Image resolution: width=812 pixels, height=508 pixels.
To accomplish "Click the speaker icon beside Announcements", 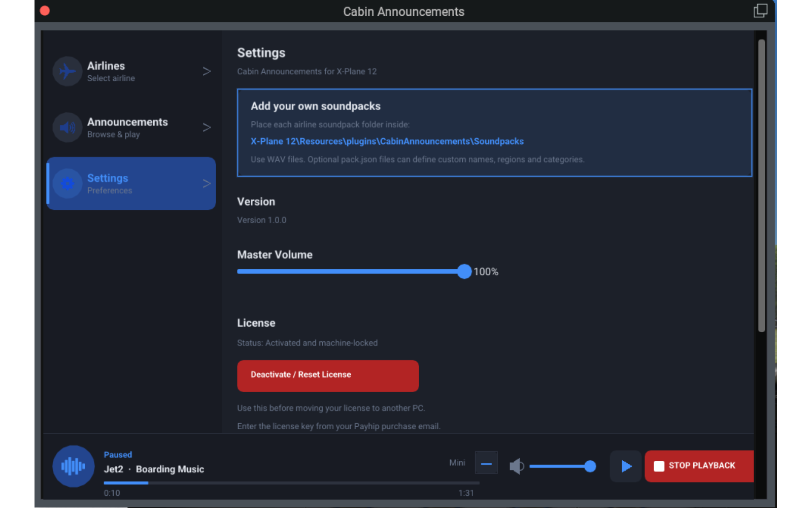I will pos(67,127).
